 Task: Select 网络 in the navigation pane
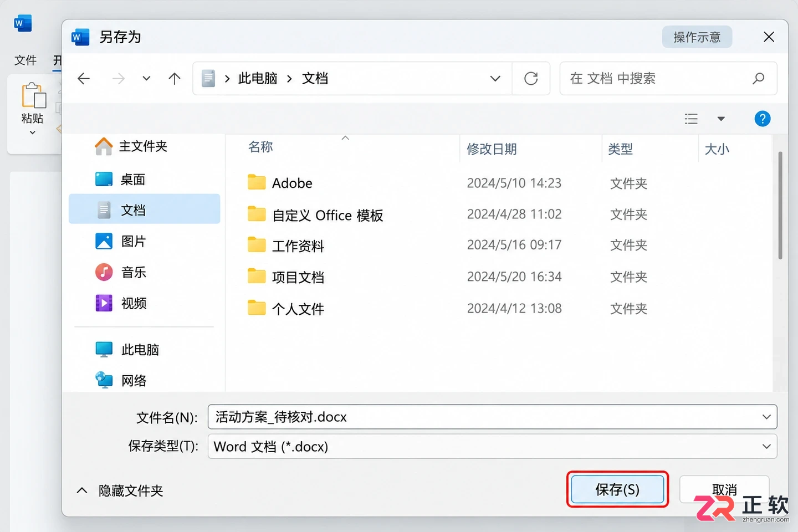pos(144,380)
